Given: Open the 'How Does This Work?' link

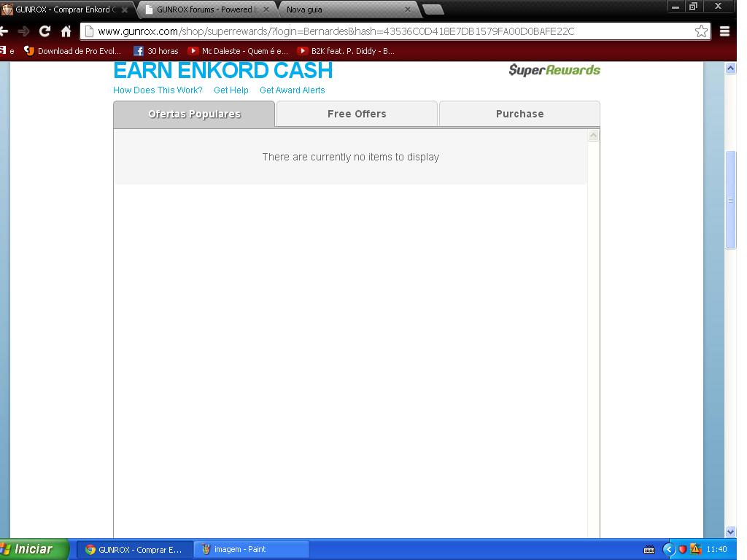Looking at the screenshot, I should click(x=158, y=90).
